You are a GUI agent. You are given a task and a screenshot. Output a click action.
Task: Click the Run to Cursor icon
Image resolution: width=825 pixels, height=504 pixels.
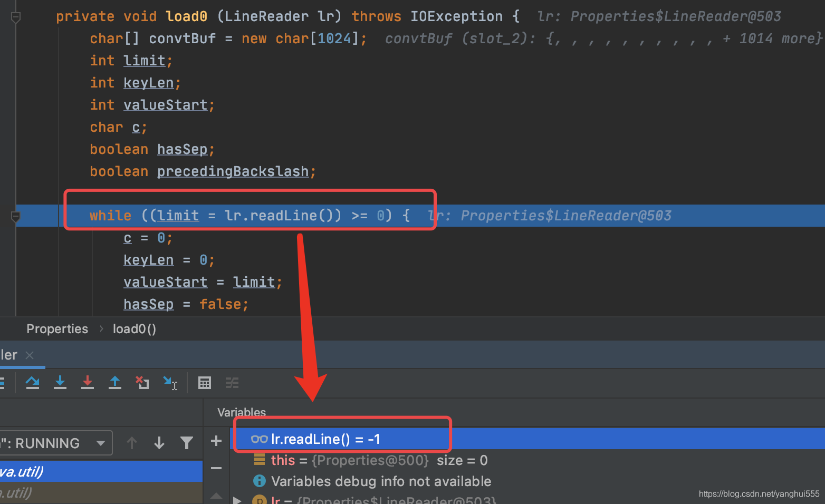(170, 383)
